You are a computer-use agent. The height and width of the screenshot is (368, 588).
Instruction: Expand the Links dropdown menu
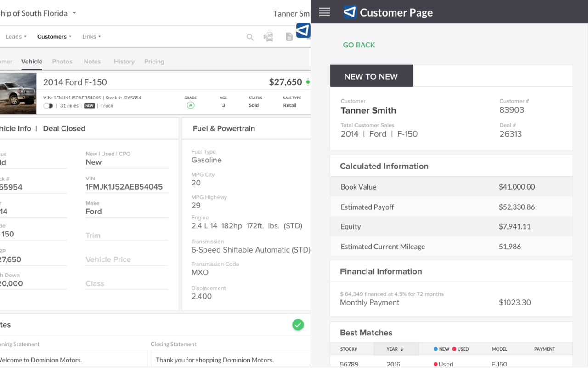[x=91, y=37]
